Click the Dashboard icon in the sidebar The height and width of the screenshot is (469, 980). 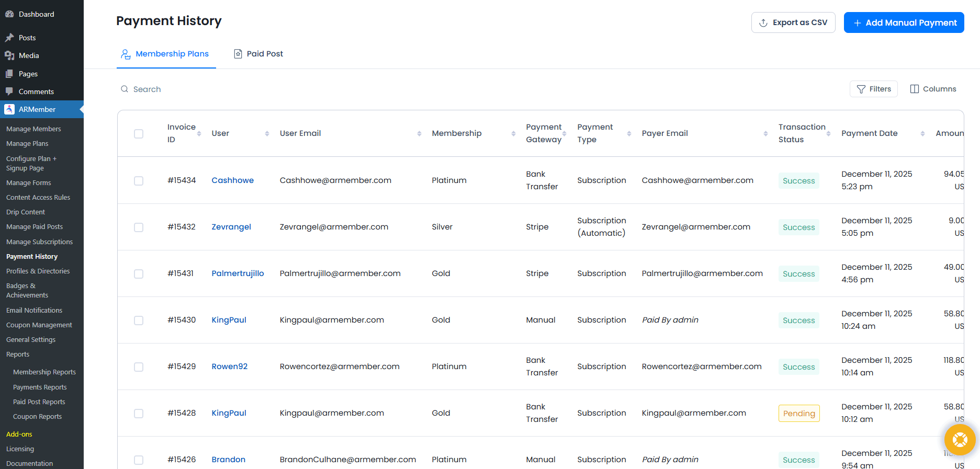9,14
